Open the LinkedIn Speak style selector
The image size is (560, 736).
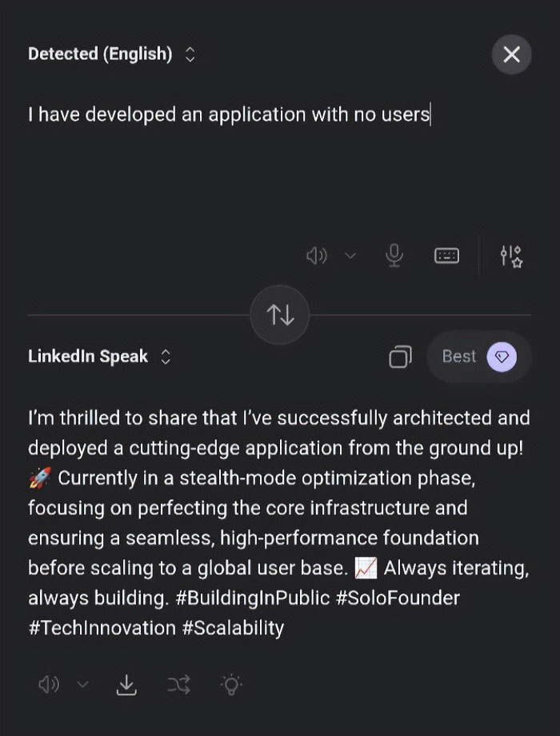point(165,357)
